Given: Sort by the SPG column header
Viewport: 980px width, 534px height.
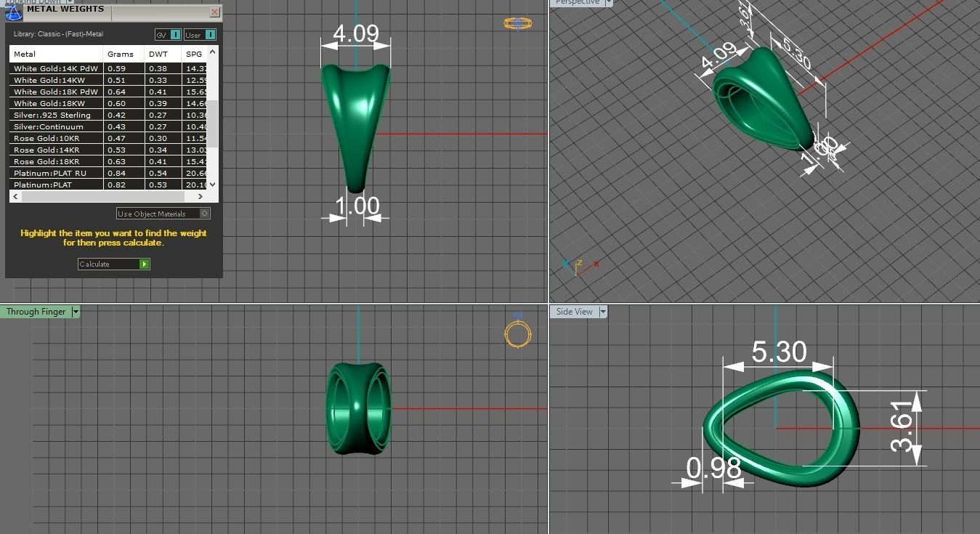Looking at the screenshot, I should tap(194, 54).
